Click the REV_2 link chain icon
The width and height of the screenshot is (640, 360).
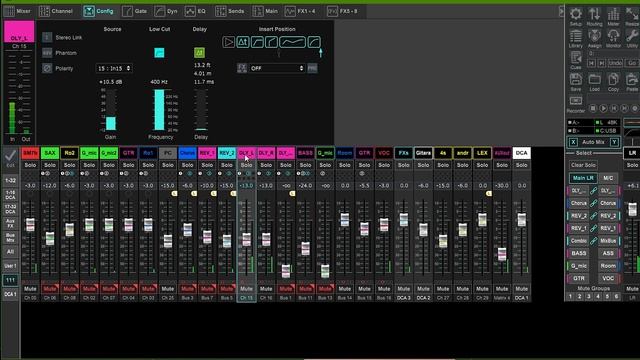click(x=593, y=216)
